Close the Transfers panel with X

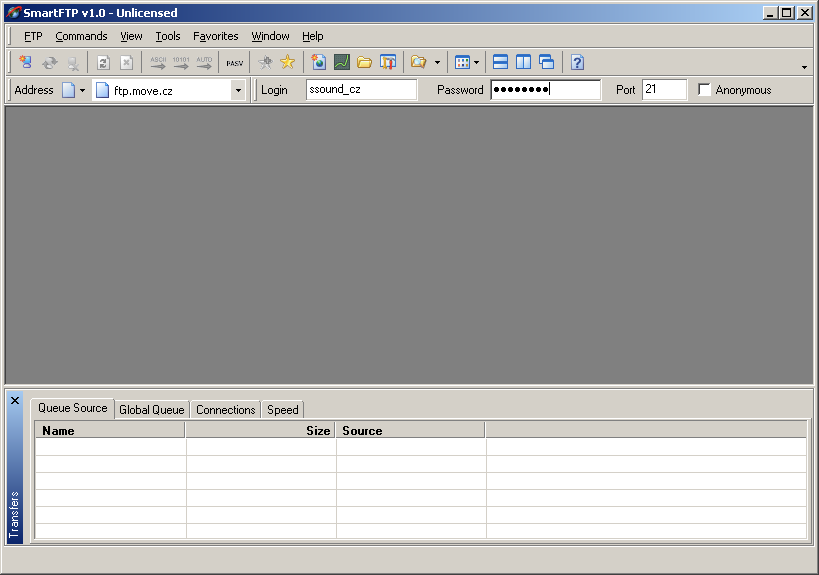point(15,400)
